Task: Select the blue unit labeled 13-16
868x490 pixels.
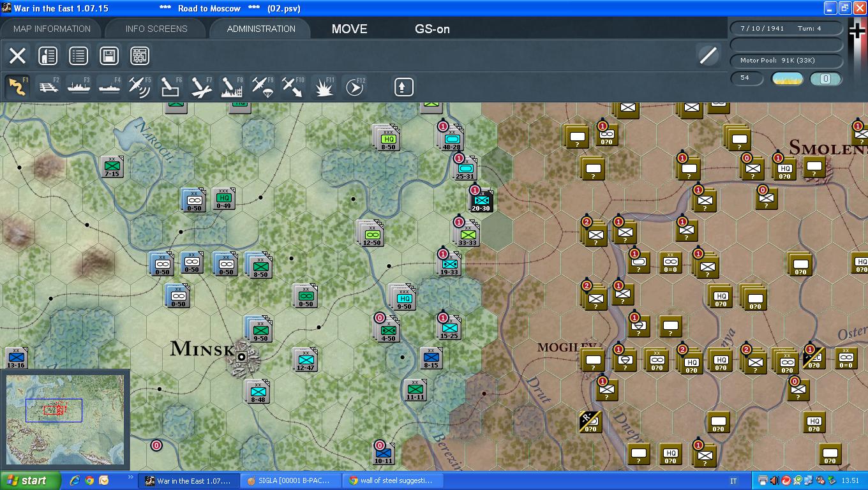Action: point(15,357)
